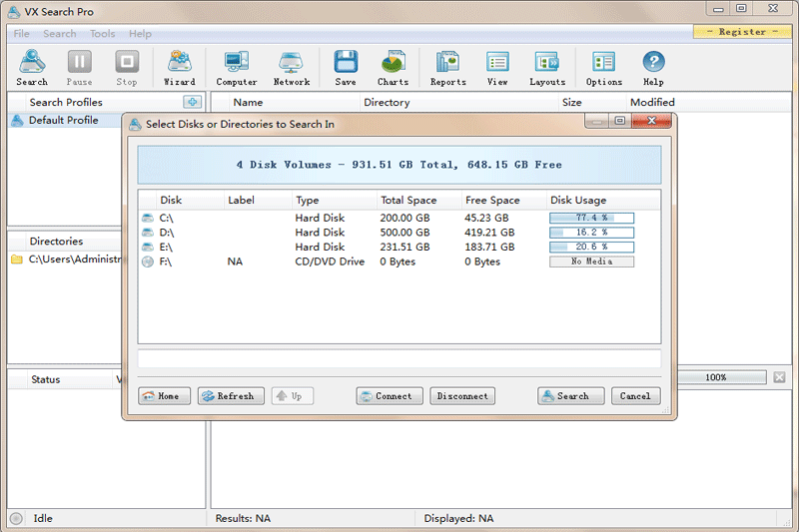Image resolution: width=799 pixels, height=532 pixels.
Task: Click the Size column header in results
Action: 592,103
